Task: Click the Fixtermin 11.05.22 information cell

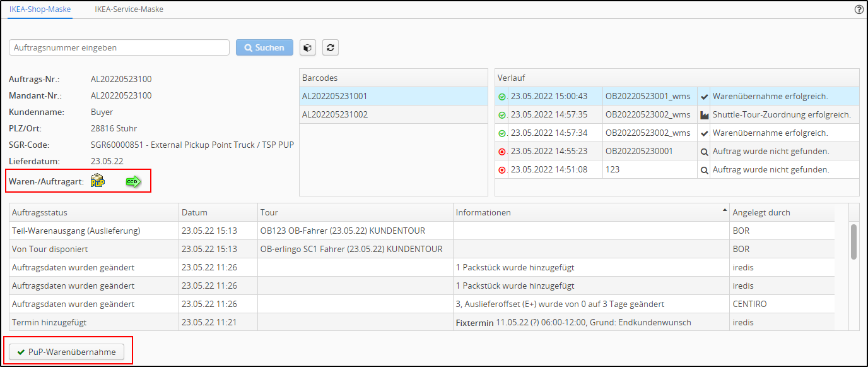Action: [x=591, y=322]
